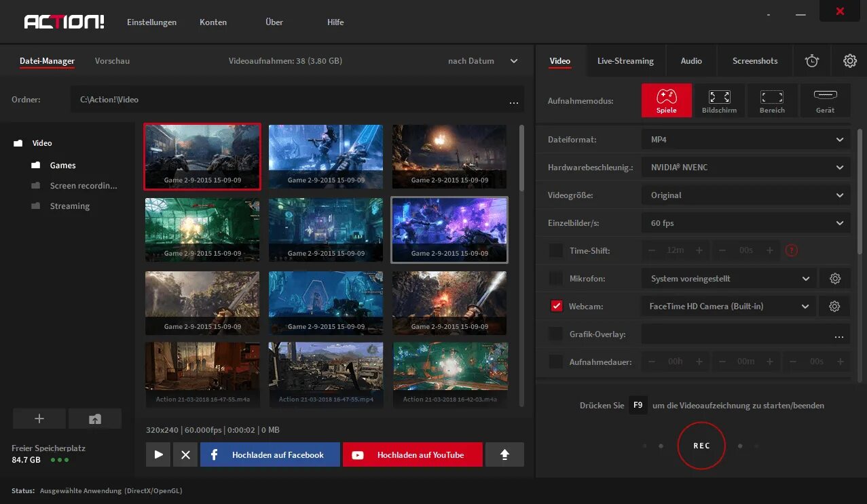Switch to the Live-Streaming tab

[625, 61]
